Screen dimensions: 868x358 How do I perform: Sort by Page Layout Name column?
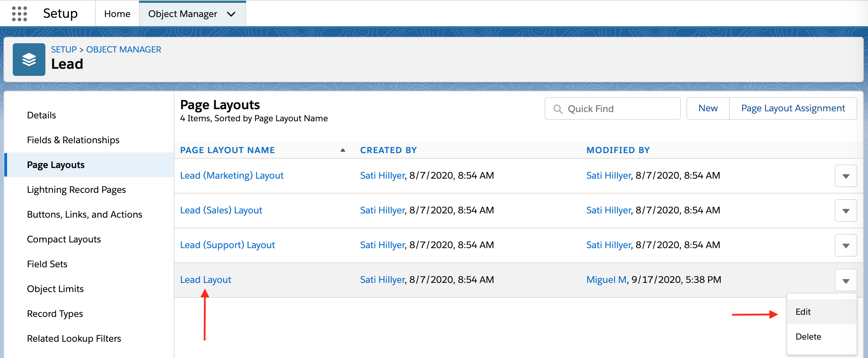point(228,150)
